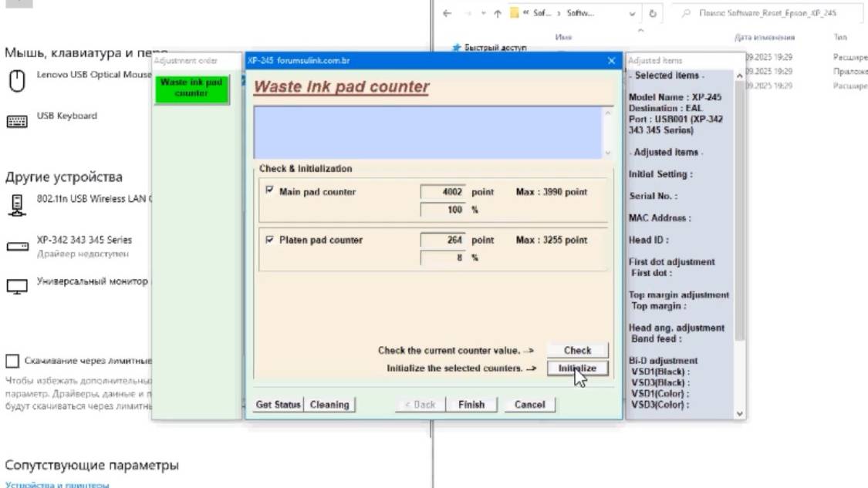Click the Check counter value button
This screenshot has width=868, height=488.
click(577, 350)
